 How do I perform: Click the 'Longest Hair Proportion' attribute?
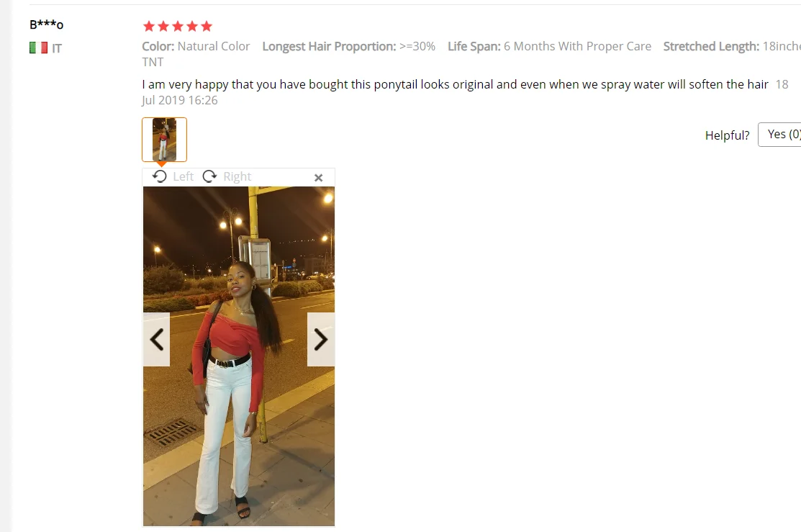pos(348,47)
